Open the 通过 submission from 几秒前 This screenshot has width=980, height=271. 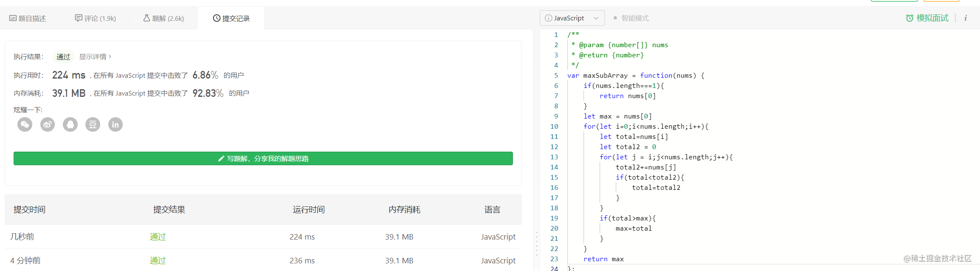[x=158, y=237]
